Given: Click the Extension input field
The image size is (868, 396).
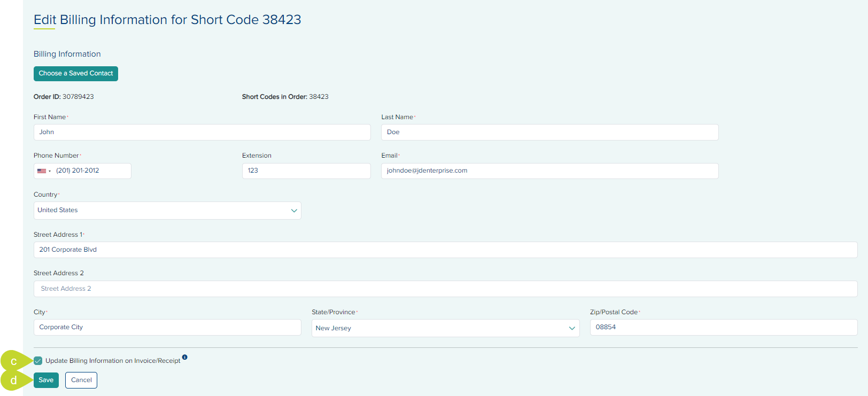Looking at the screenshot, I should tap(306, 171).
